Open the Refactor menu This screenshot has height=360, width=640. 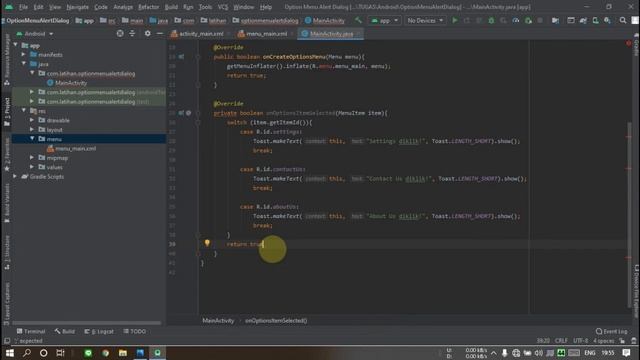149,7
